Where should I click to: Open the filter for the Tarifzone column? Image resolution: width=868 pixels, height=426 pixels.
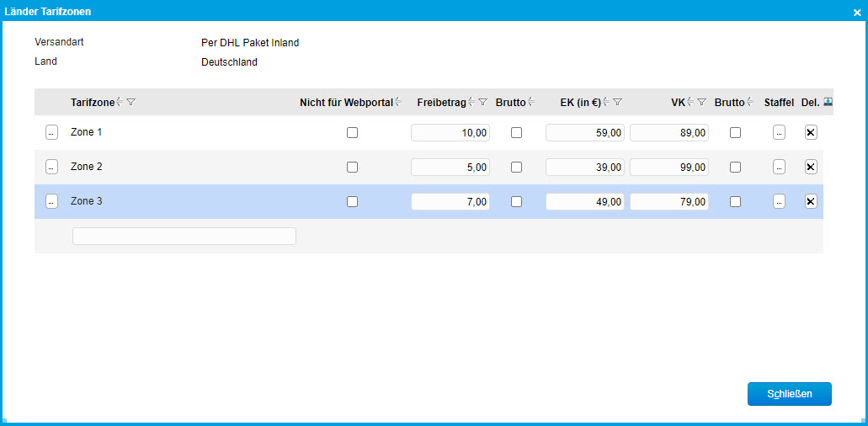pos(130,102)
